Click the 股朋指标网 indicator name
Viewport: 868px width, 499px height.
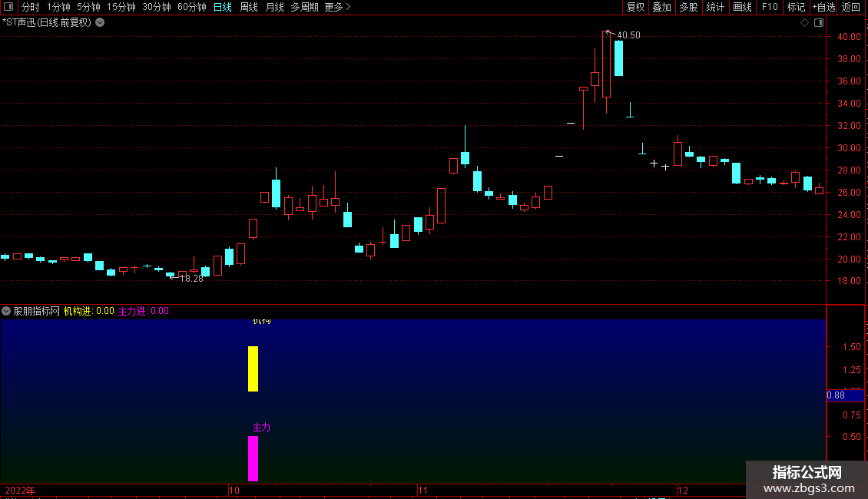coord(37,311)
